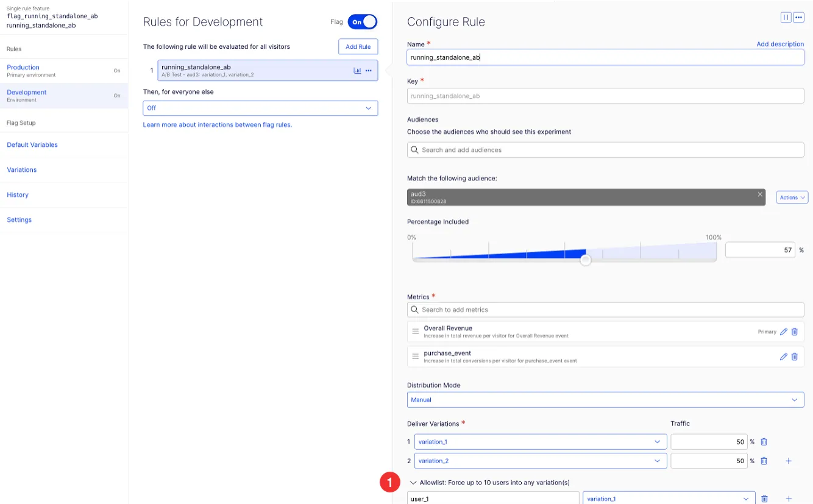Delete the variation_2 delivery row

[764, 461]
